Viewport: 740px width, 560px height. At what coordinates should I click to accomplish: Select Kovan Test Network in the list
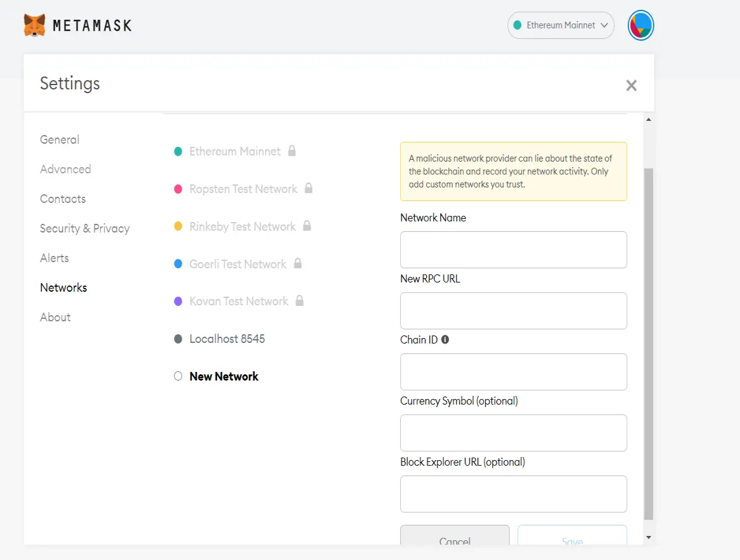pos(239,301)
